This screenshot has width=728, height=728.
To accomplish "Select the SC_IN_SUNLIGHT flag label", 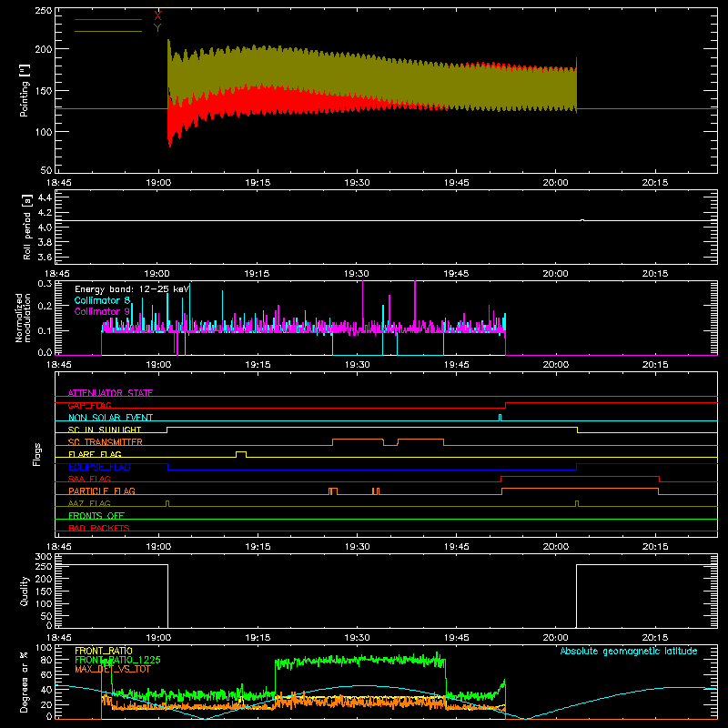I will coord(105,430).
